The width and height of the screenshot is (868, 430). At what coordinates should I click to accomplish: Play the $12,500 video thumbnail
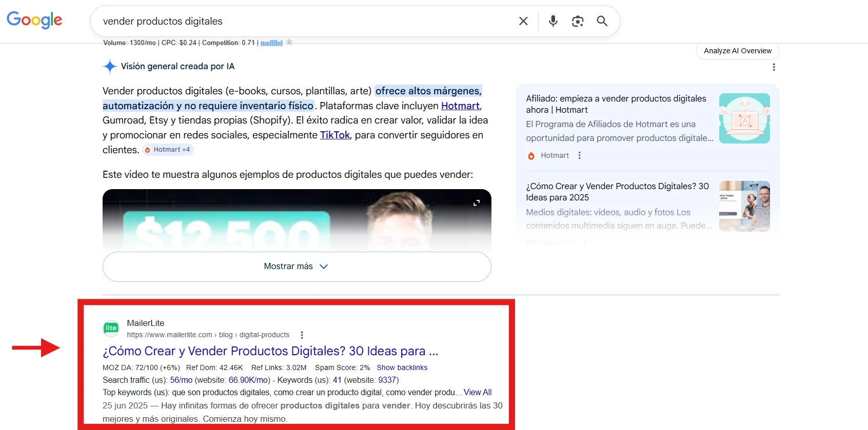[x=297, y=220]
